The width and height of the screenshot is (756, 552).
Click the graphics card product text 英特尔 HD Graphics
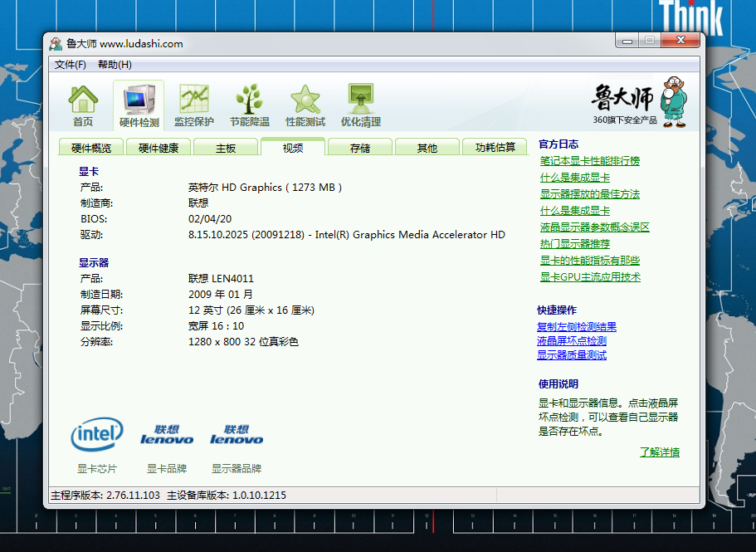point(266,188)
